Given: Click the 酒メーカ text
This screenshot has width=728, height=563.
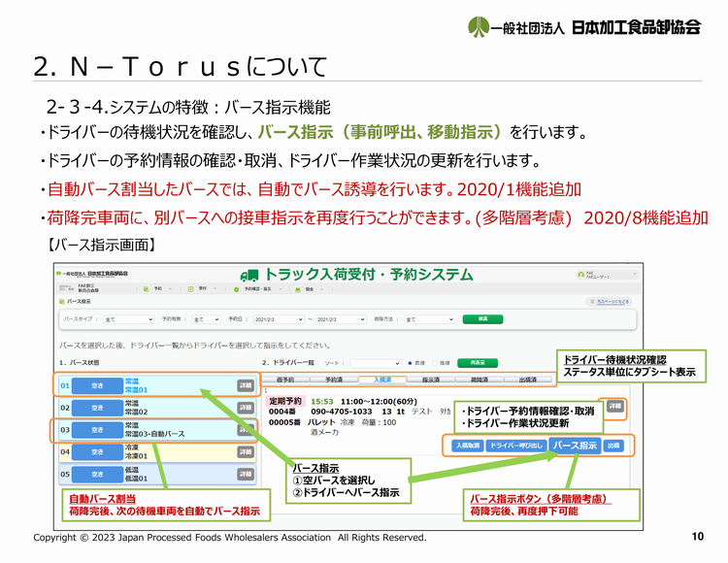Looking at the screenshot, I should 324,433.
